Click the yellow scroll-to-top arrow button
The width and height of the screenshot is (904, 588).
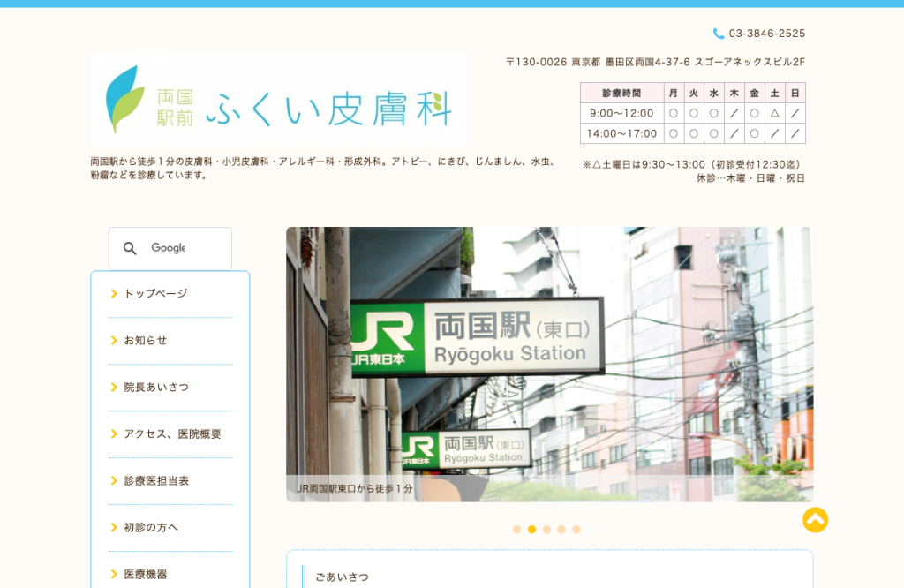click(815, 520)
